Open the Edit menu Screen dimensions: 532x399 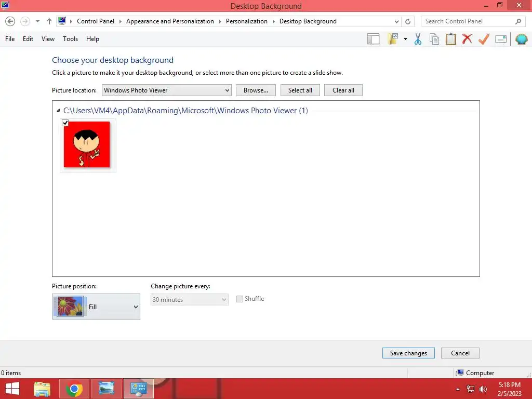pyautogui.click(x=28, y=38)
